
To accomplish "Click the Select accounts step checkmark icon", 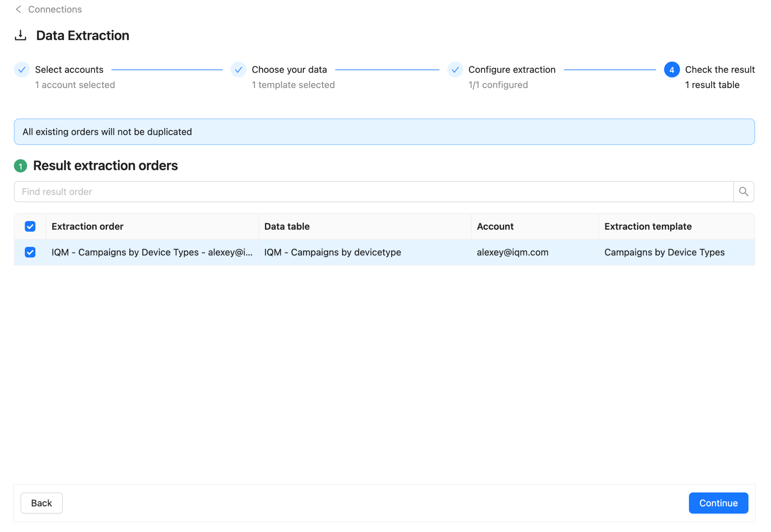I will tap(22, 70).
